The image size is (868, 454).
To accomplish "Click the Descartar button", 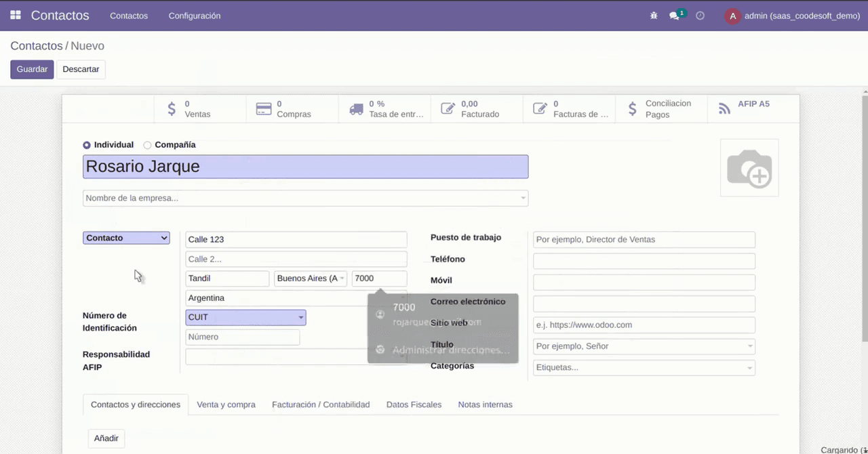I will (81, 69).
